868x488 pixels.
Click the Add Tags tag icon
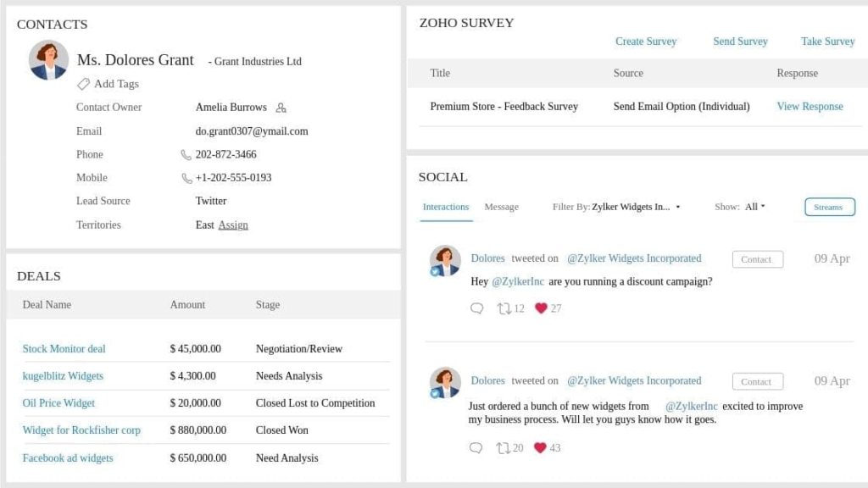tap(83, 84)
